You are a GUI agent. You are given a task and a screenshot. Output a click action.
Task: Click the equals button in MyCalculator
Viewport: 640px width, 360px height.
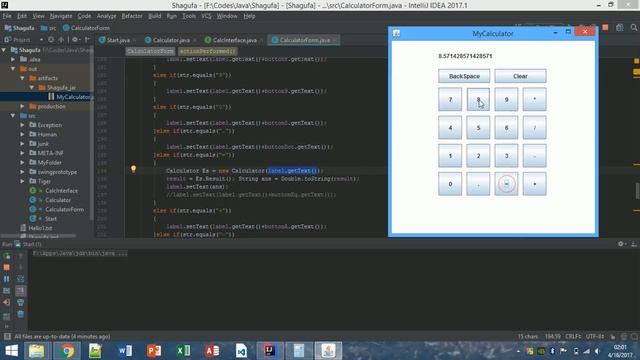tap(506, 184)
